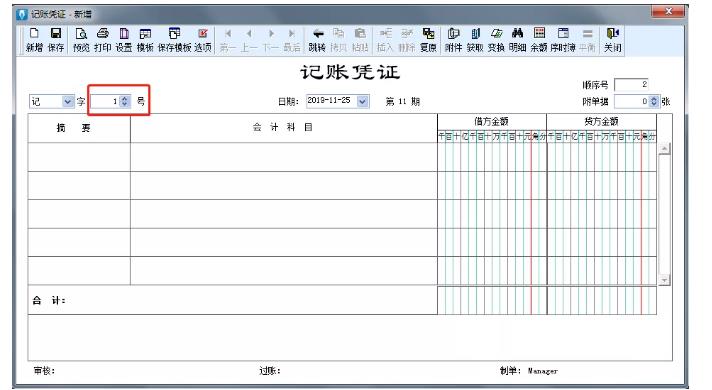Viewport: 712px width, 390px height.
Task: Save the voucher with 保存 icon
Action: coord(56,39)
